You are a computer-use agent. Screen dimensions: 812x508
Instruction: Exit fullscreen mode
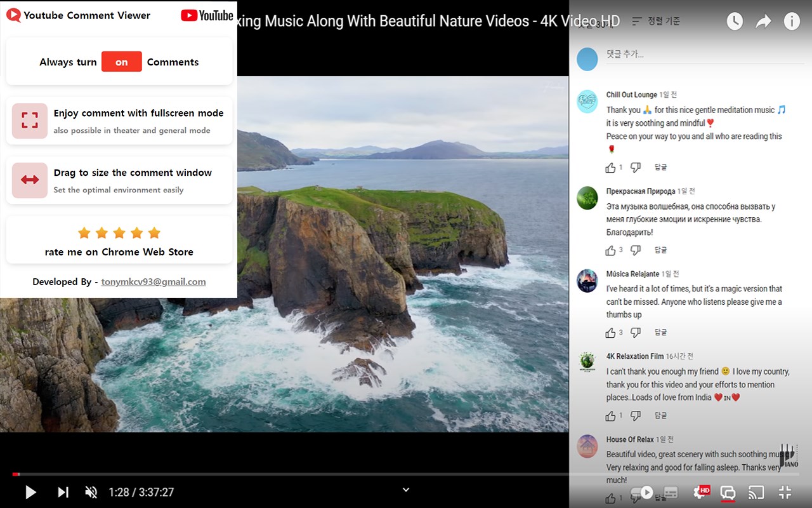(785, 492)
